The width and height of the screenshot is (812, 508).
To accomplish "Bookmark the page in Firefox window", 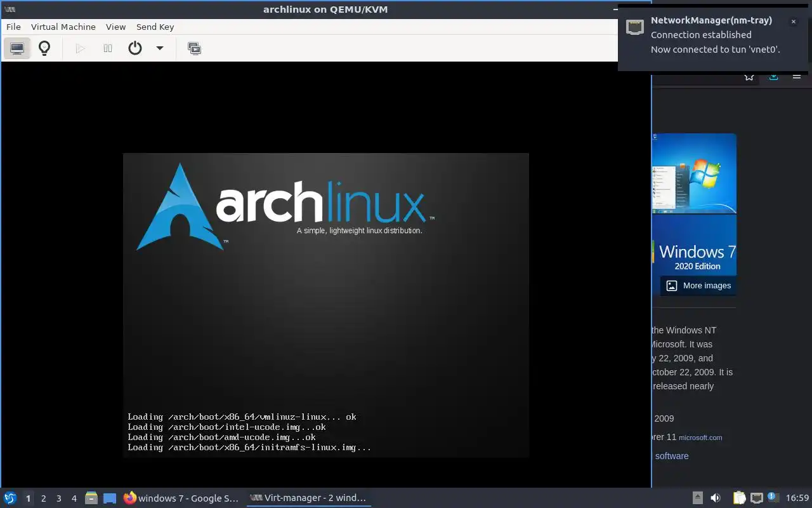I will pyautogui.click(x=749, y=77).
